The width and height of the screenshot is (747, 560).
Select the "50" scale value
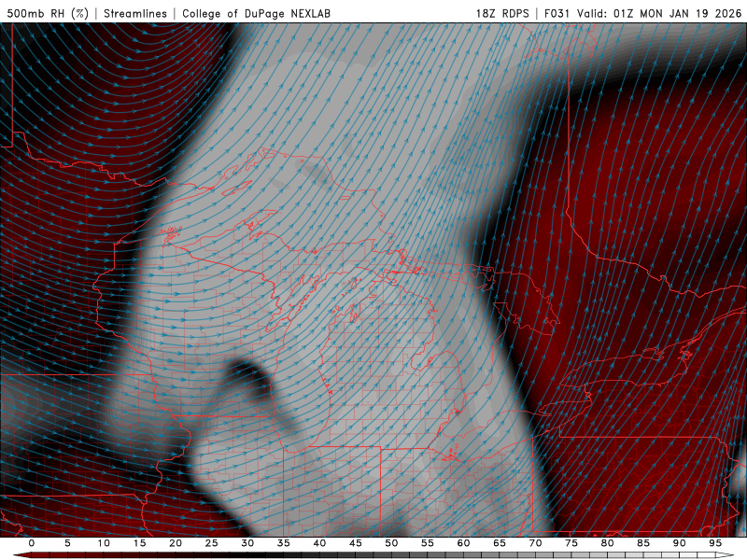[391, 543]
